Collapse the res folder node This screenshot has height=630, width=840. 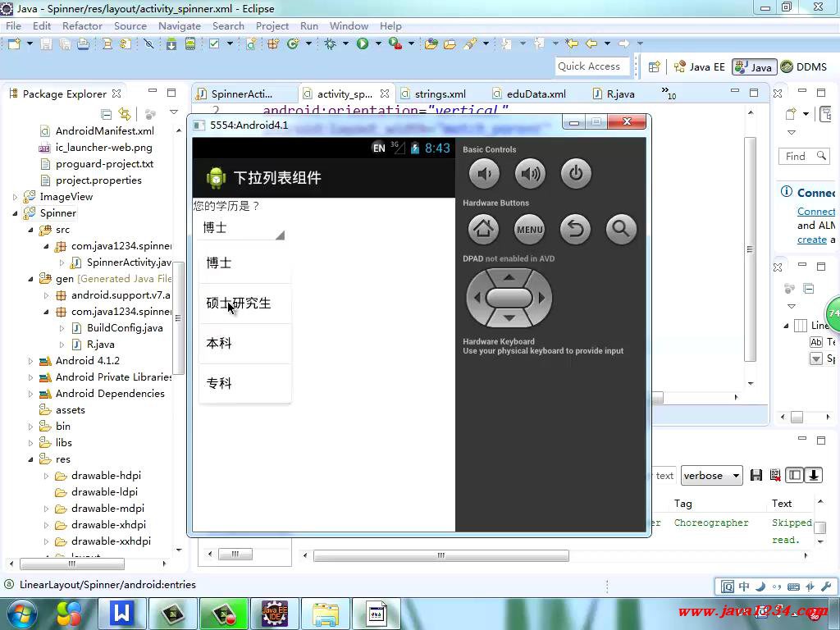30,459
